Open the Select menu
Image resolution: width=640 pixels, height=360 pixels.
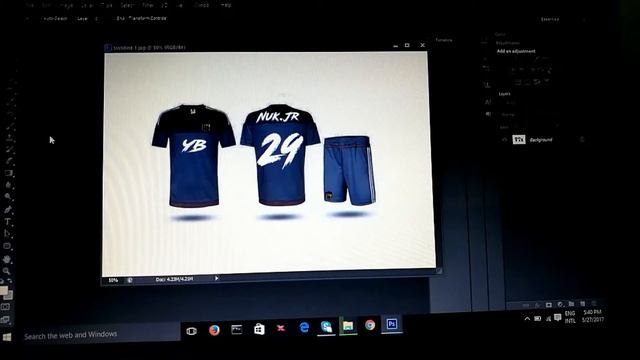[x=127, y=5]
